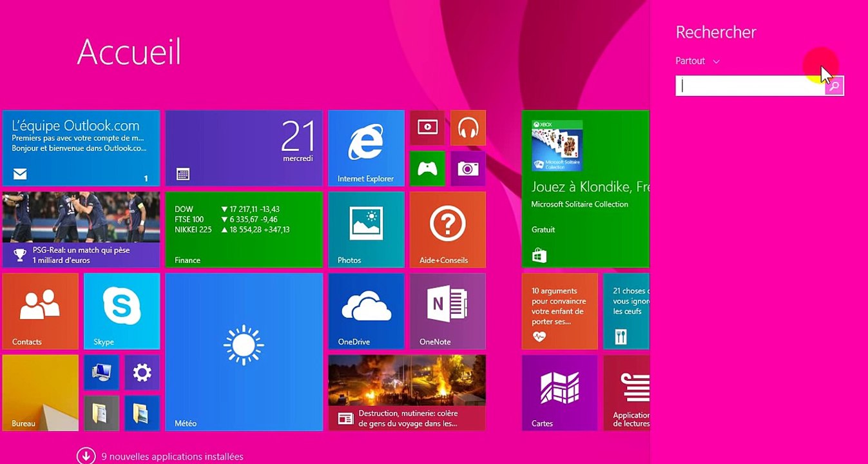868x464 pixels.
Task: Show all apps with the down arrow
Action: pos(86,456)
